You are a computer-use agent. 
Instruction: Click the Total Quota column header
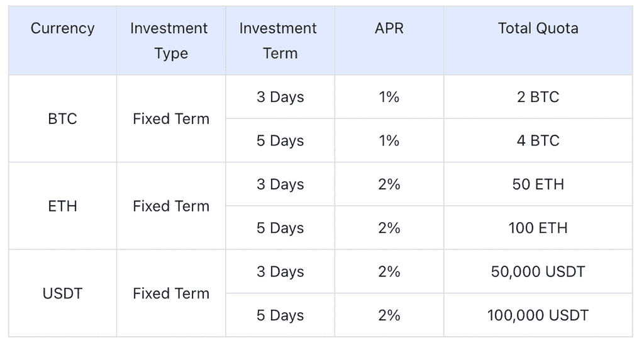pyautogui.click(x=538, y=29)
